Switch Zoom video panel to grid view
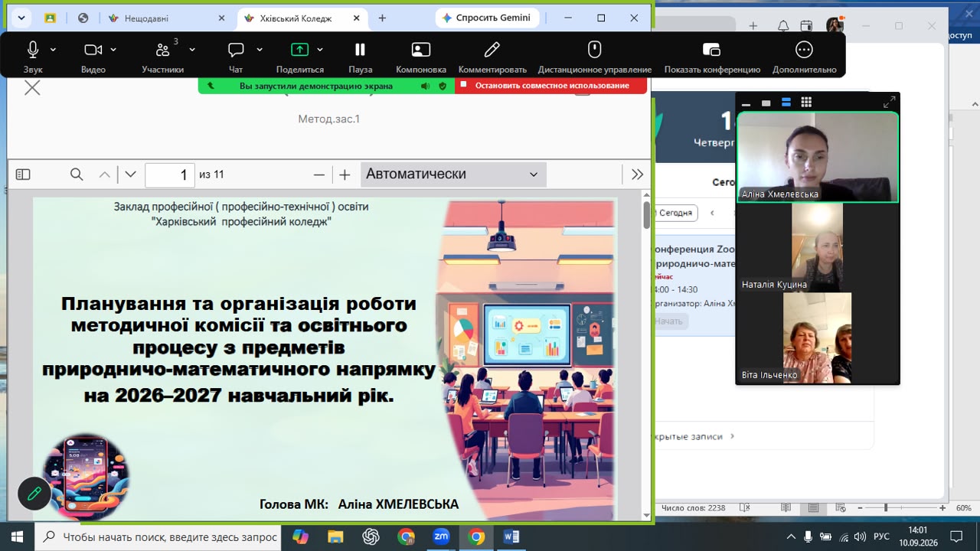Image resolution: width=980 pixels, height=551 pixels. [806, 103]
